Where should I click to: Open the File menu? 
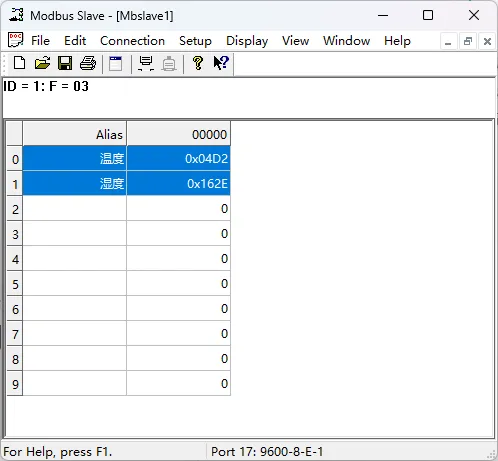(x=40, y=41)
